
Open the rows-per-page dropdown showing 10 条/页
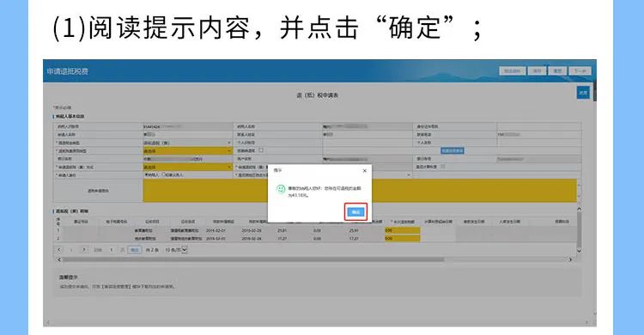point(176,250)
